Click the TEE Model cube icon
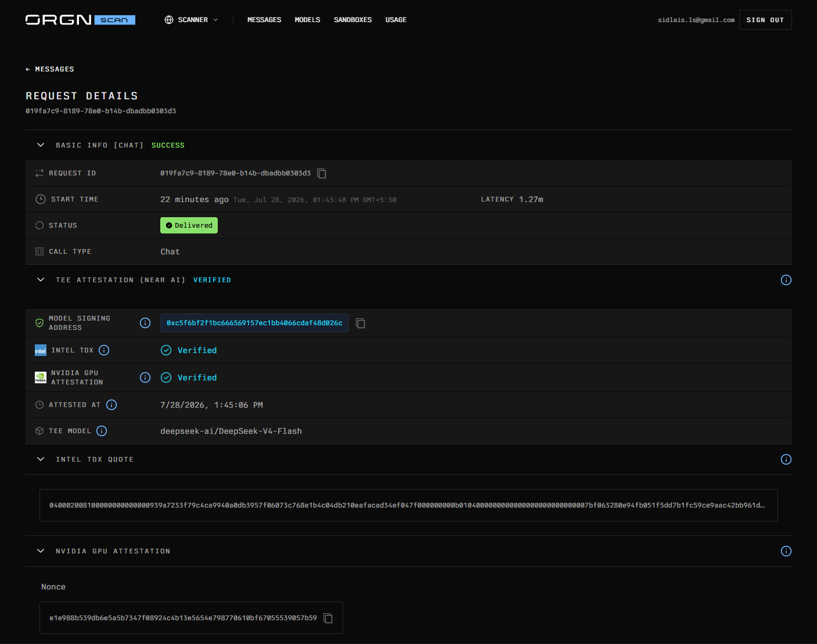 click(39, 431)
